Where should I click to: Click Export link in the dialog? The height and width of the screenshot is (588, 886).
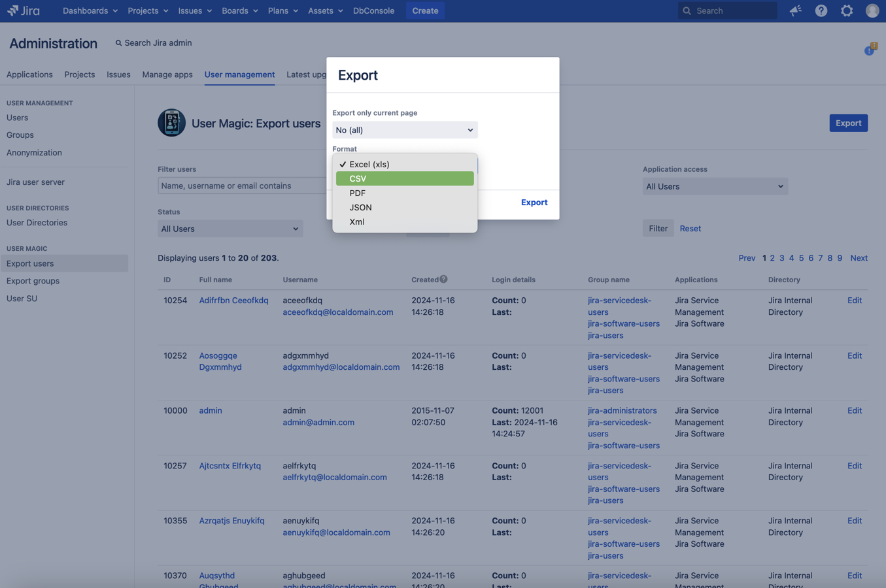(x=534, y=203)
